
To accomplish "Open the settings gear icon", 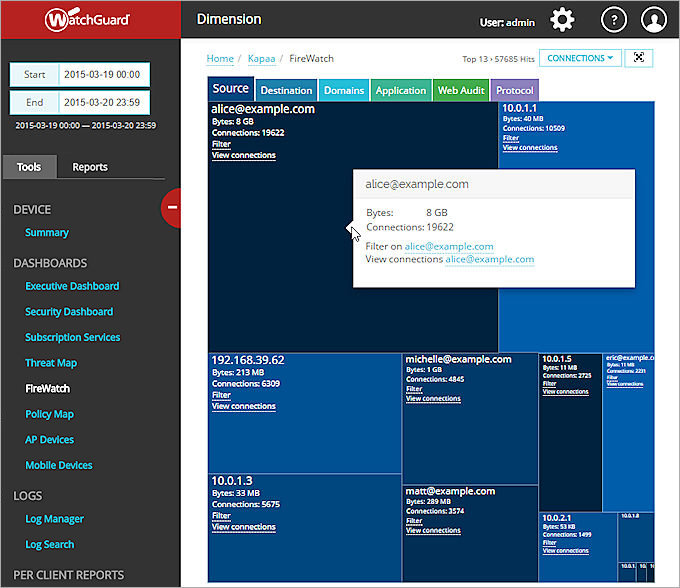I will (563, 20).
